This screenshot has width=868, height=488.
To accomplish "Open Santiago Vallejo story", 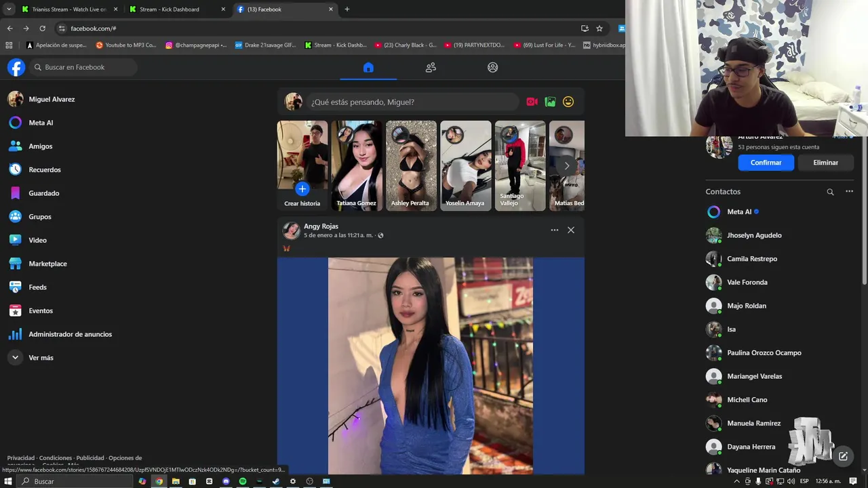I will (x=520, y=165).
